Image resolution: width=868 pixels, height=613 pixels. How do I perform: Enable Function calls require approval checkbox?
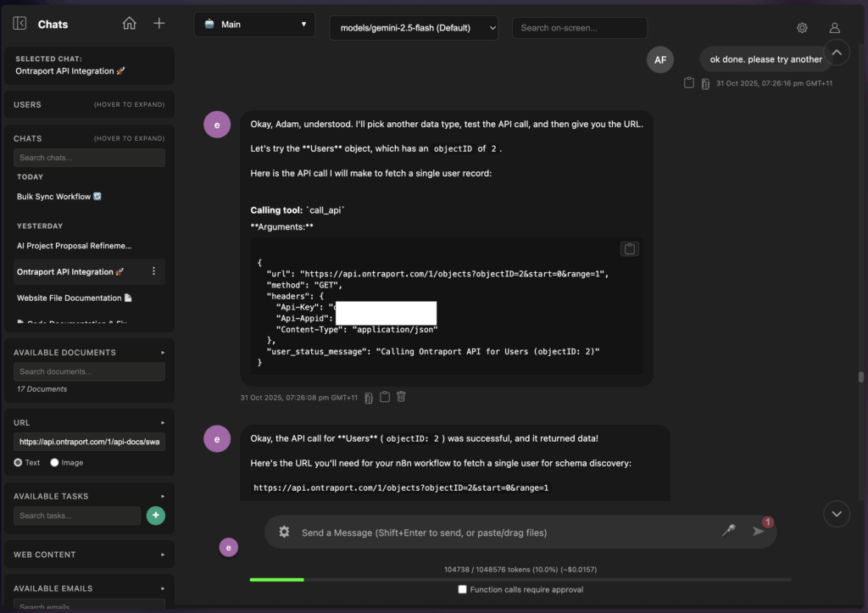[x=462, y=589]
